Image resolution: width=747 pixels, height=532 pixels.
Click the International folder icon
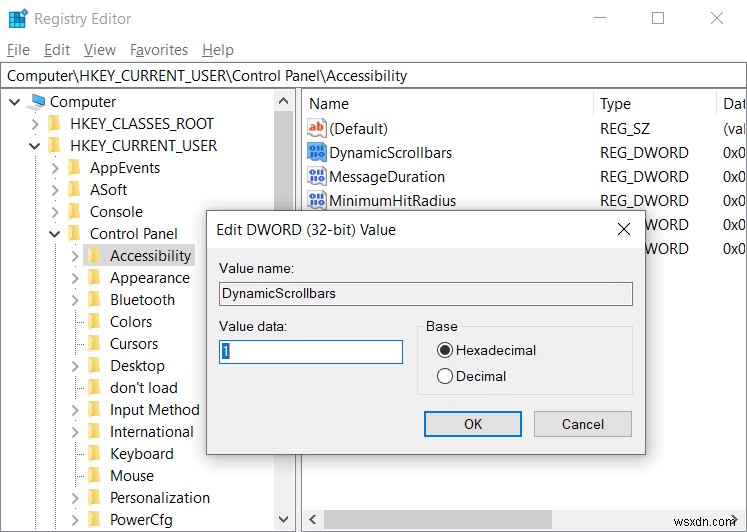(x=94, y=432)
